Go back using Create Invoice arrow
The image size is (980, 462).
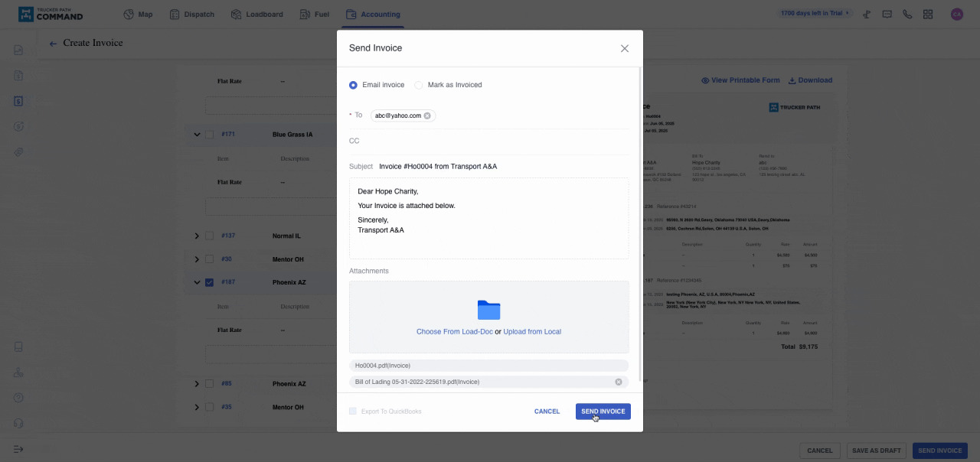click(x=53, y=44)
